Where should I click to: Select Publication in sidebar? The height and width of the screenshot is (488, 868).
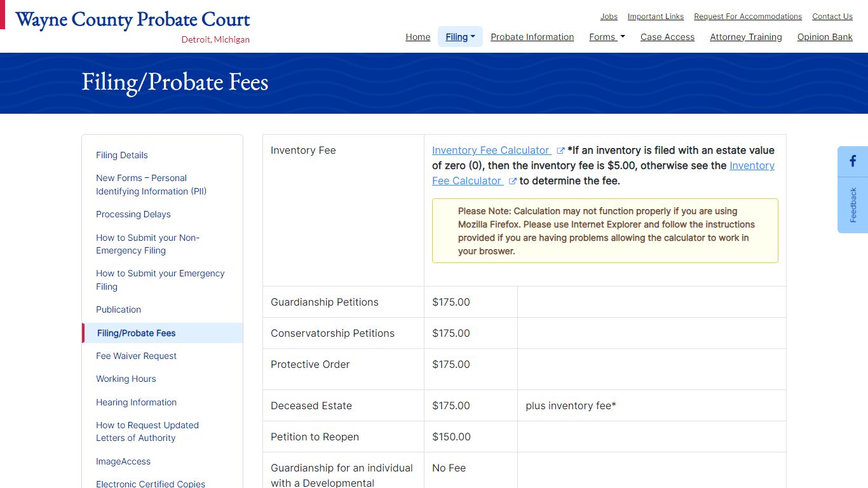pyautogui.click(x=119, y=309)
